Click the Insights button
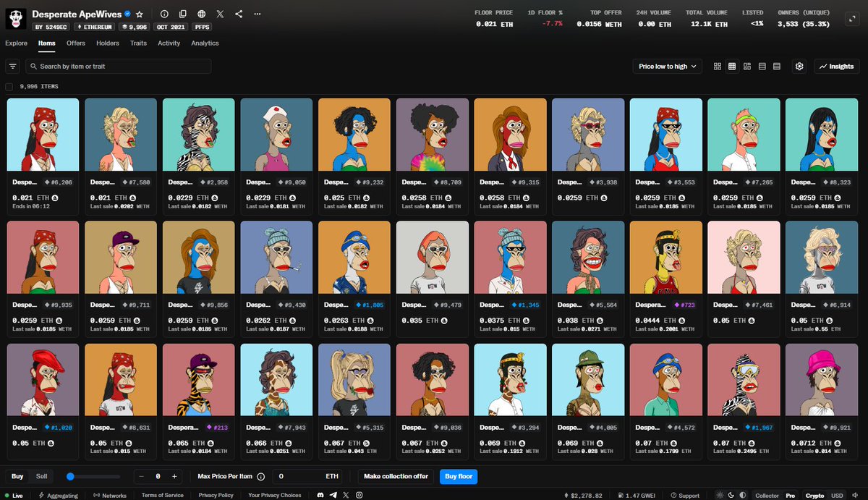 tap(836, 66)
